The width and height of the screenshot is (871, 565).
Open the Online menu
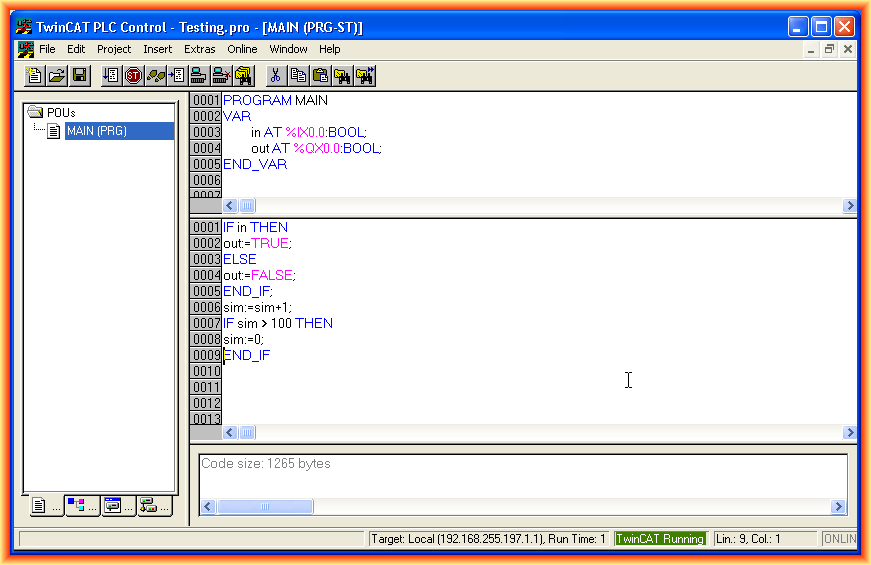click(x=242, y=49)
